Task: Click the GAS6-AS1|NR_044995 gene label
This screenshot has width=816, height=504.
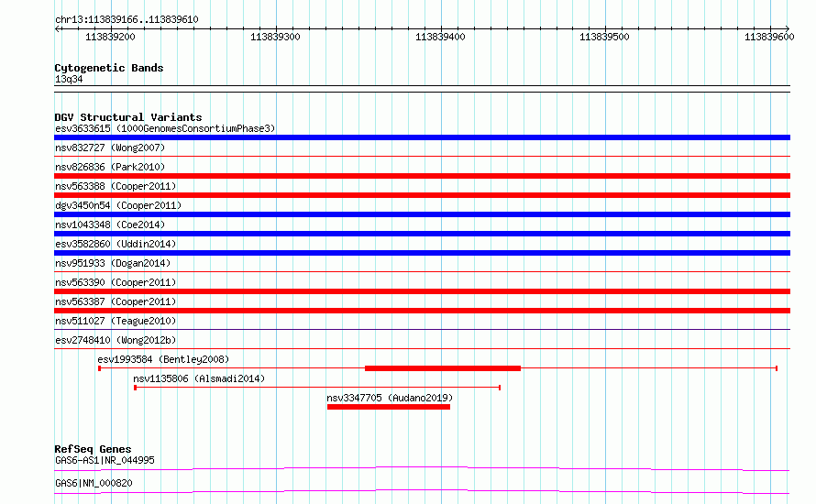Action: [105, 460]
